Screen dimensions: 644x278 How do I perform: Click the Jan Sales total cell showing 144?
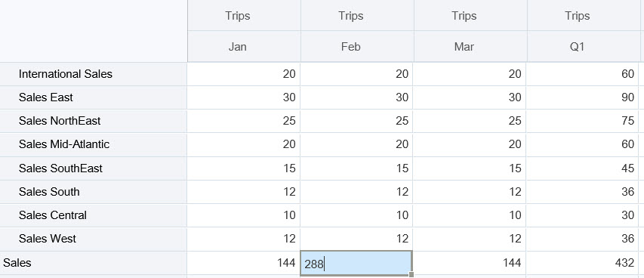pyautogui.click(x=244, y=263)
